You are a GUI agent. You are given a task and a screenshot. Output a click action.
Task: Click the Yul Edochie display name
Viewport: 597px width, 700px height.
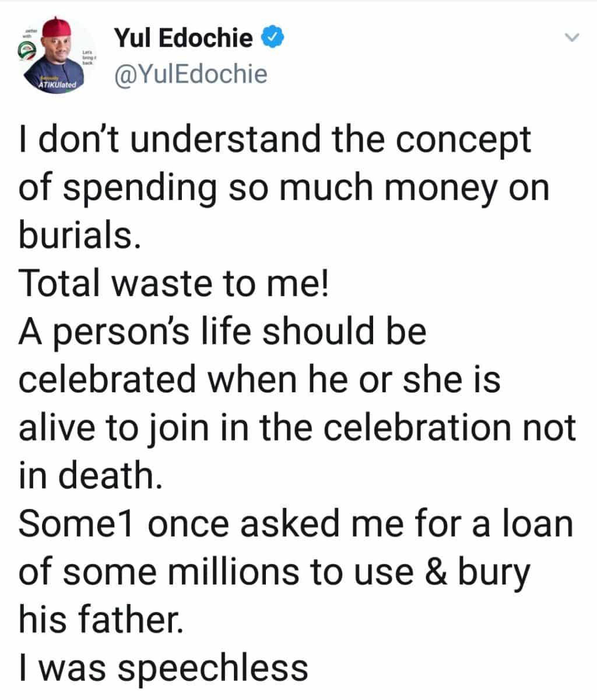pyautogui.click(x=183, y=38)
